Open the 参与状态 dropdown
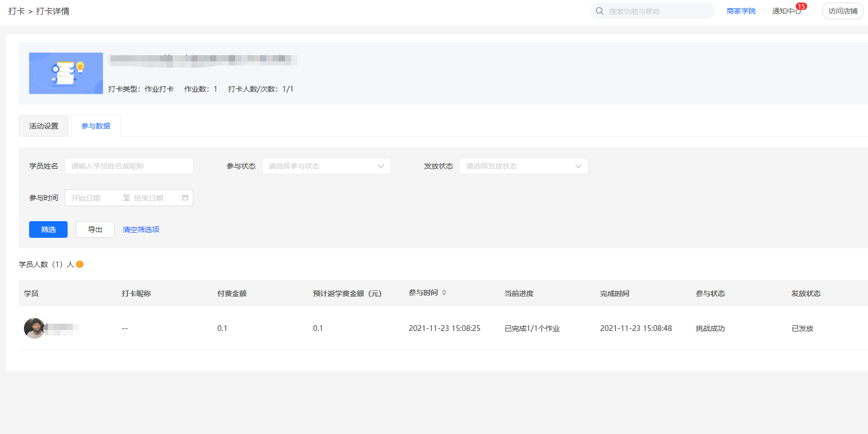 (327, 166)
